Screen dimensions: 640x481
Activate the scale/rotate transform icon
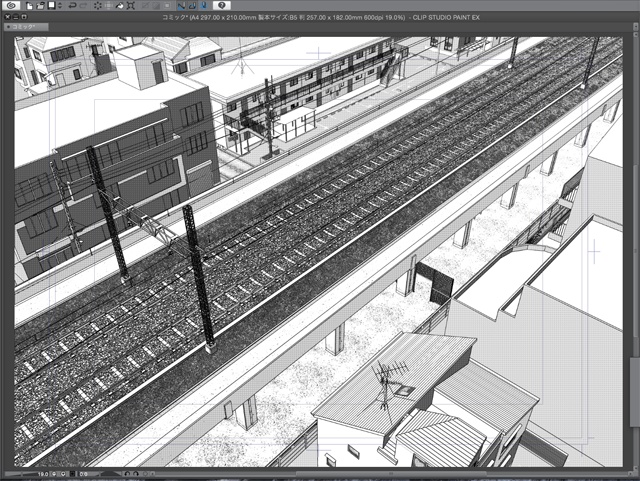click(x=131, y=6)
